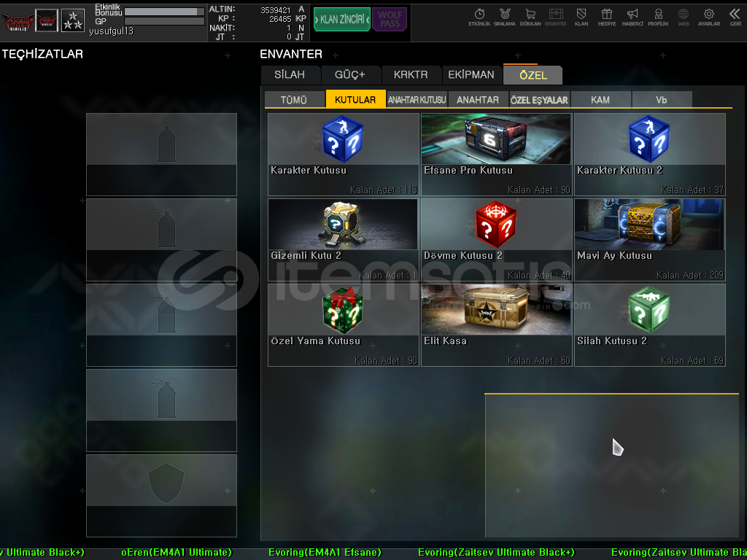The image size is (747, 560).
Task: Open Ayarlar settings gear icon
Action: pyautogui.click(x=709, y=17)
